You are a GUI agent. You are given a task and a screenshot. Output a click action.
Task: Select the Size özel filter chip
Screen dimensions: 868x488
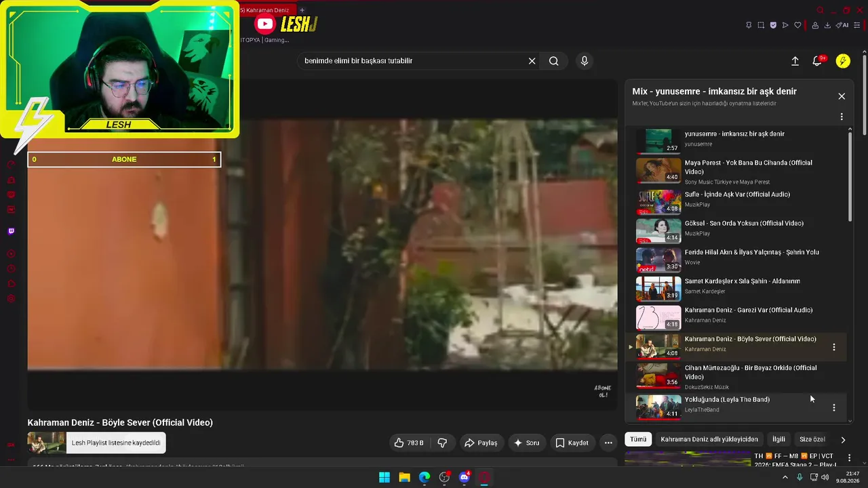812,439
